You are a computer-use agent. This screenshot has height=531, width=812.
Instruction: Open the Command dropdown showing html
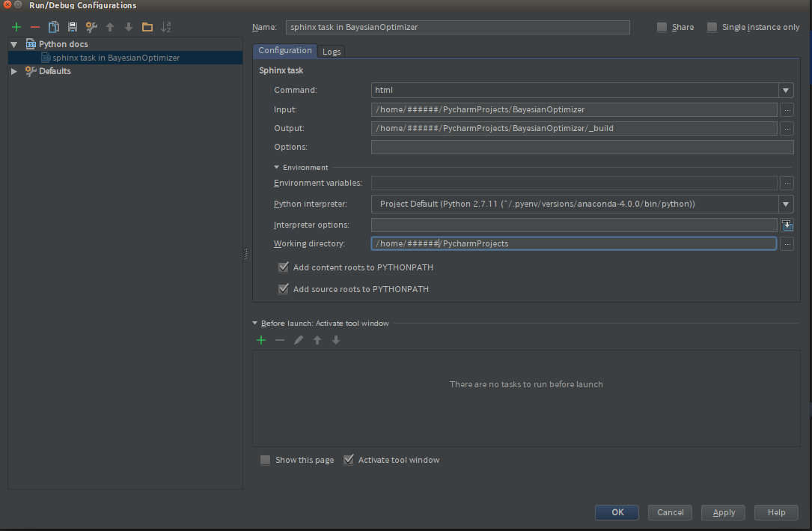[786, 90]
